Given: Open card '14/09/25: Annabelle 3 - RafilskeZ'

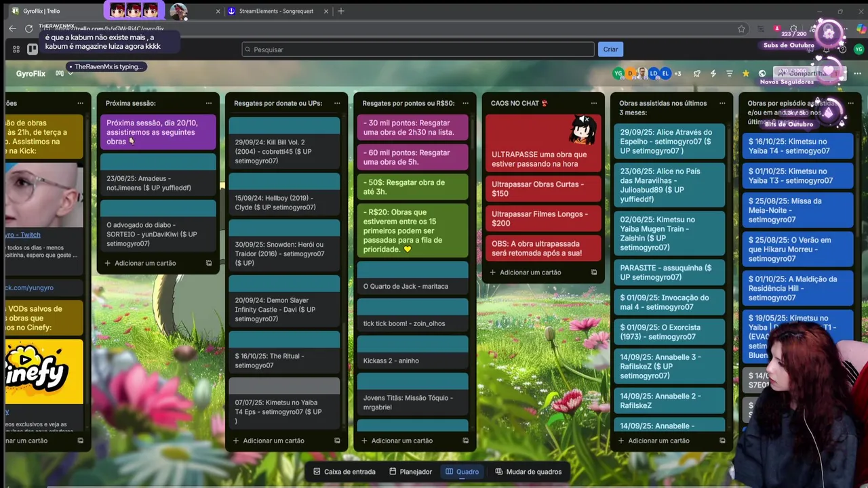Looking at the screenshot, I should pos(669,367).
